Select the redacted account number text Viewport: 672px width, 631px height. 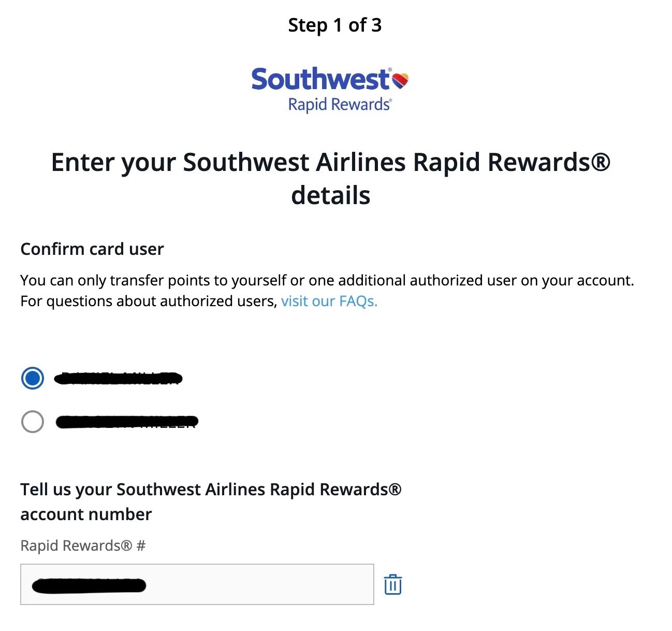(x=88, y=584)
